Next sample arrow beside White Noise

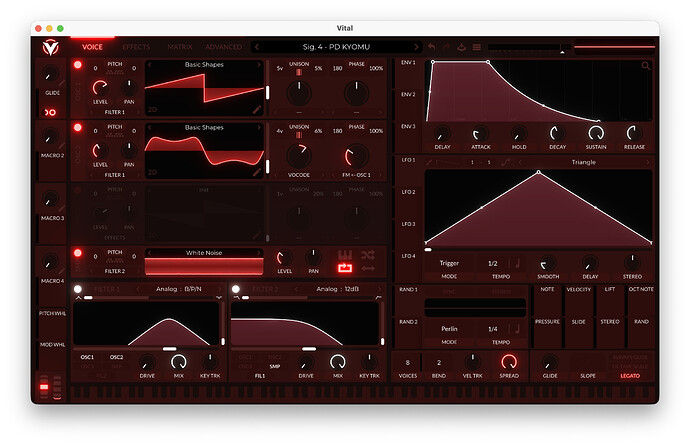(259, 253)
